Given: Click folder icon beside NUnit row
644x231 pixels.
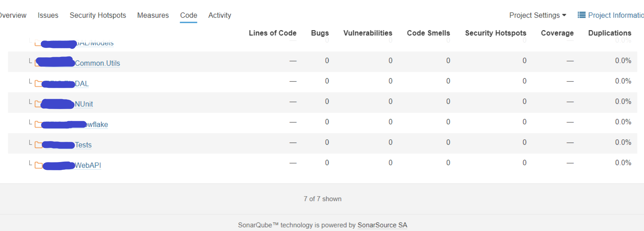Looking at the screenshot, I should click(x=38, y=104).
